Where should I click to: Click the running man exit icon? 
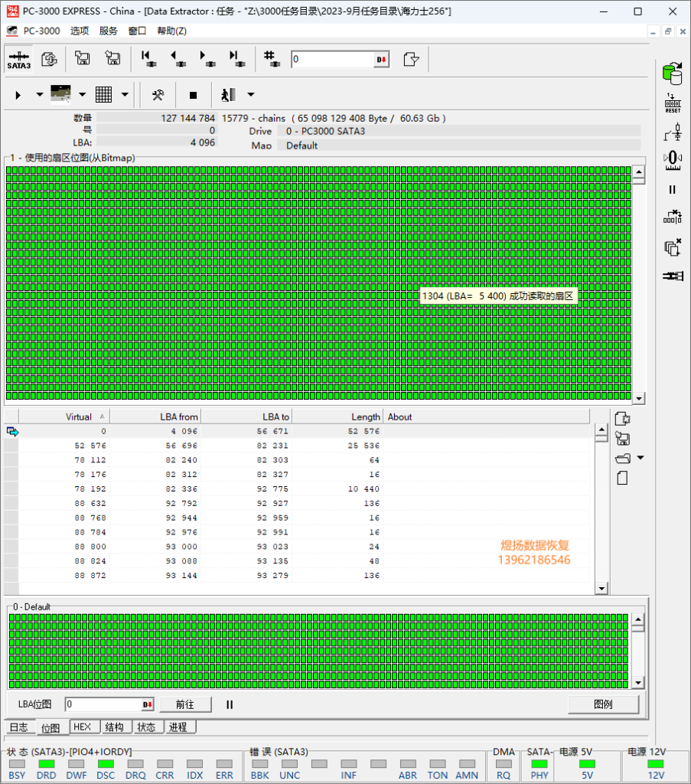coord(228,94)
